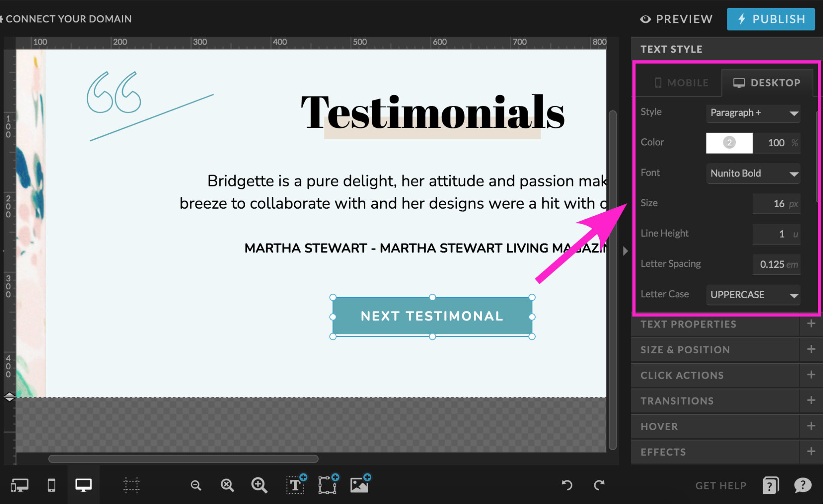Click the Publish button
823x504 pixels.
tap(771, 19)
